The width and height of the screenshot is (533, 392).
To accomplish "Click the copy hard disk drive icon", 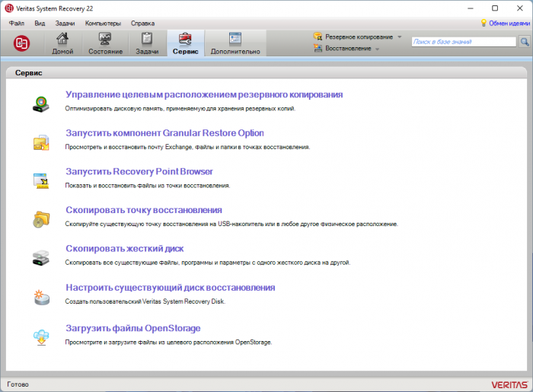I will point(40,257).
